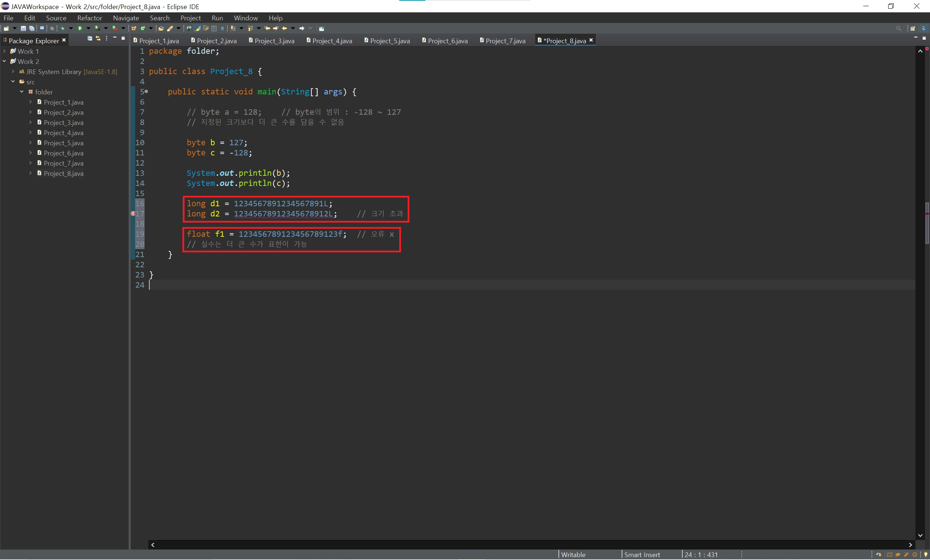Switch to the Project_5.java tab
This screenshot has width=930, height=560.
point(389,41)
